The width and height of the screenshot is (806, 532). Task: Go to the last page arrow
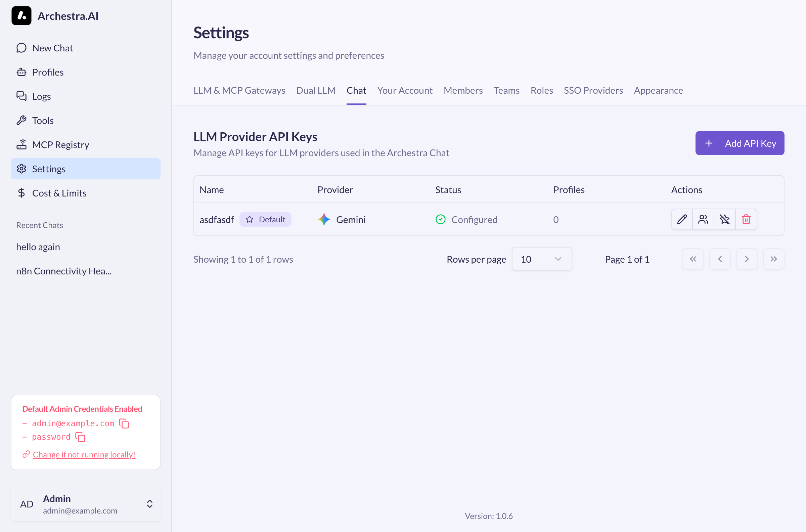coord(773,259)
